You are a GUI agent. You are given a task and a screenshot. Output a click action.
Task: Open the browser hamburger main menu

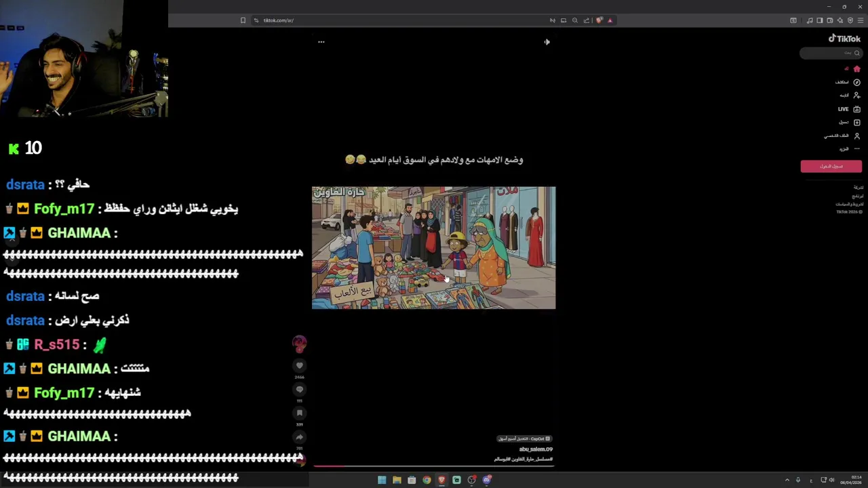tap(861, 20)
